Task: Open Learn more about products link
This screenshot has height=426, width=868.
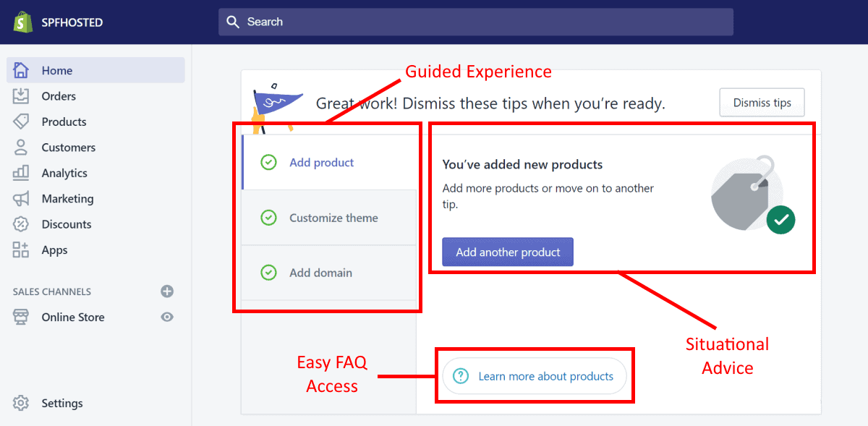Action: tap(535, 376)
